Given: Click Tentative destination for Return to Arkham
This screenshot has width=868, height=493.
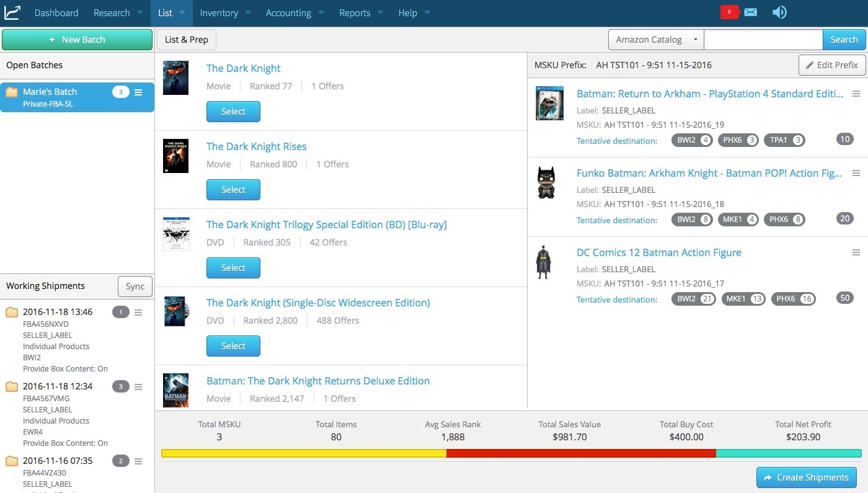Looking at the screenshot, I should tap(617, 141).
